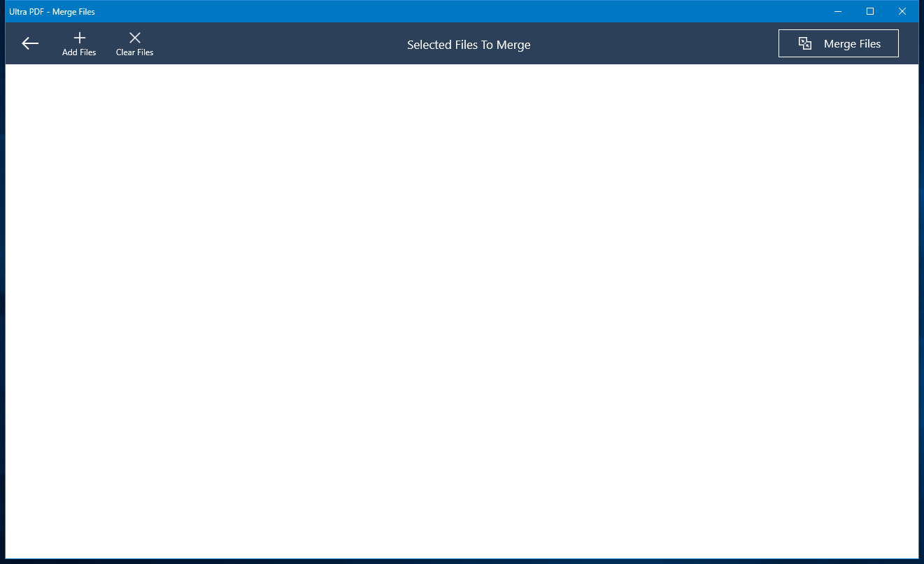
Task: Click the Add Files text label
Action: (x=79, y=52)
